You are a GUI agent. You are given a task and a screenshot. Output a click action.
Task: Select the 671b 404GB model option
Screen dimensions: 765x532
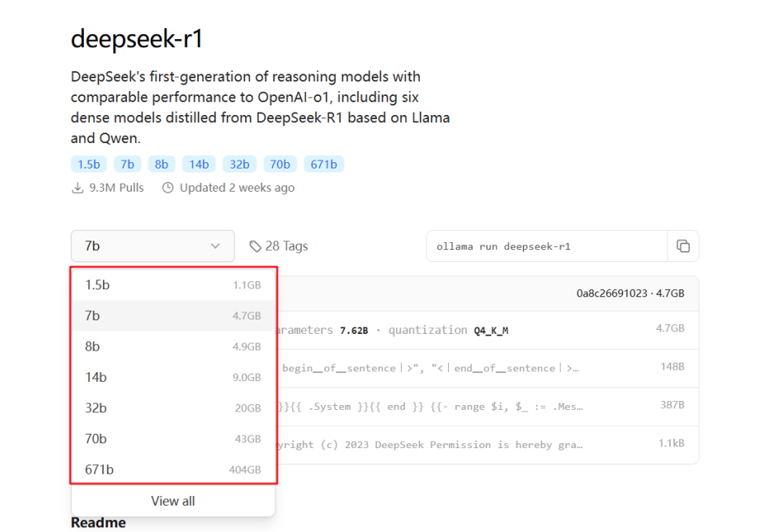click(173, 470)
